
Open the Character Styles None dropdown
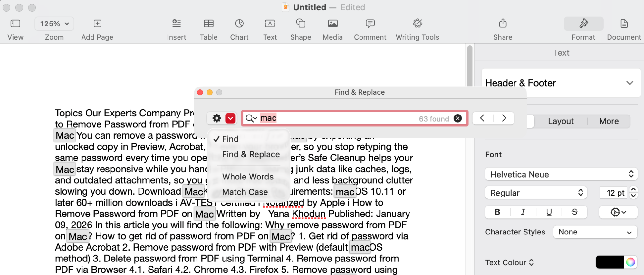pos(595,232)
